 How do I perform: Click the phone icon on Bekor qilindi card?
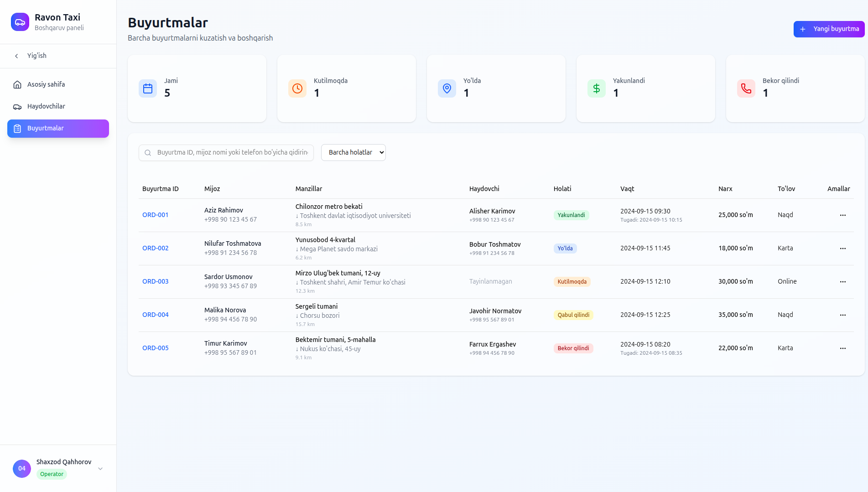(746, 88)
